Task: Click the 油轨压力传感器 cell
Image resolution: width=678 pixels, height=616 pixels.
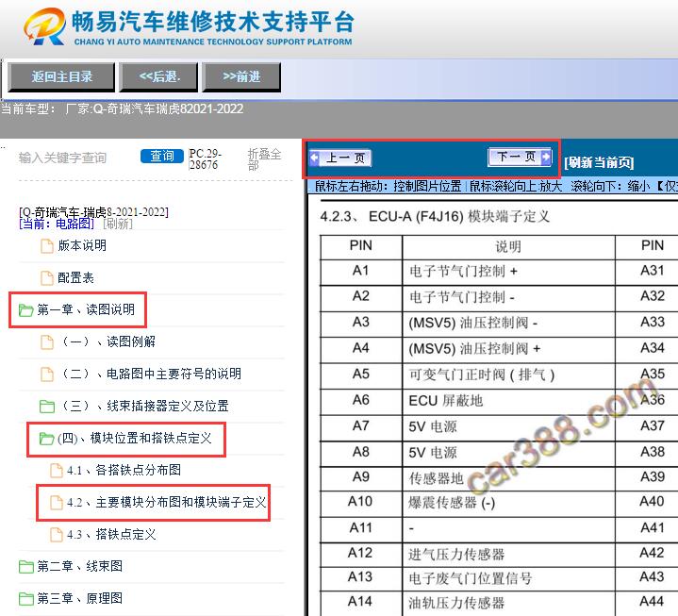Action: click(508, 603)
